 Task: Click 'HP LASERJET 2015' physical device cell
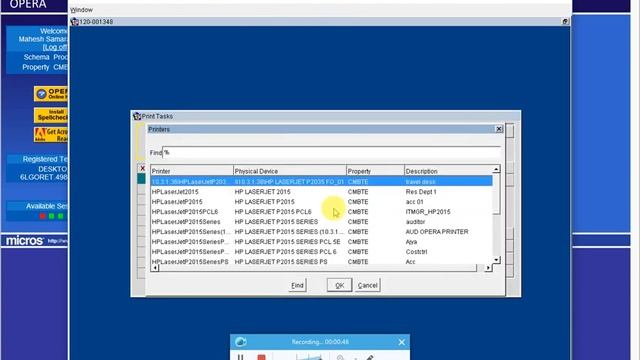coord(262,191)
